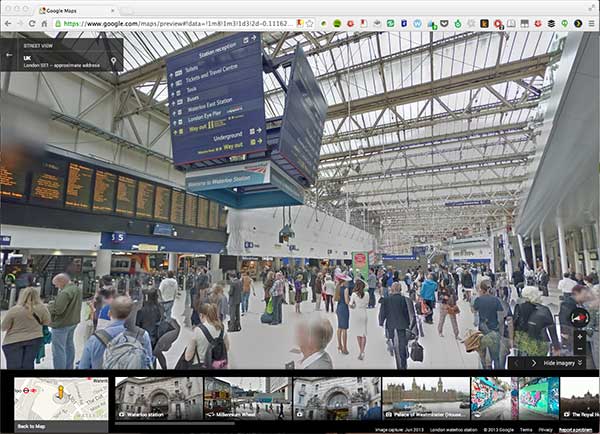
Task: Click the yellow K extension icon
Action: click(484, 24)
